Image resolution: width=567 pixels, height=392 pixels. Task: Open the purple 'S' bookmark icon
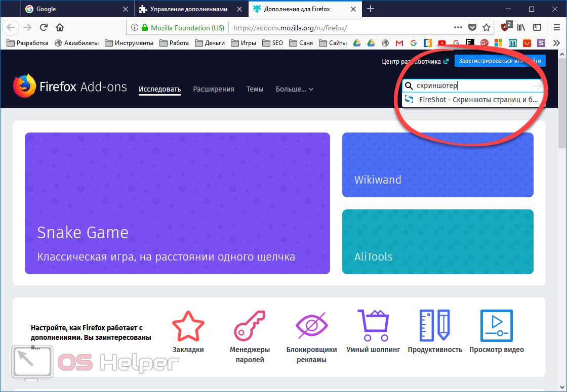[541, 43]
